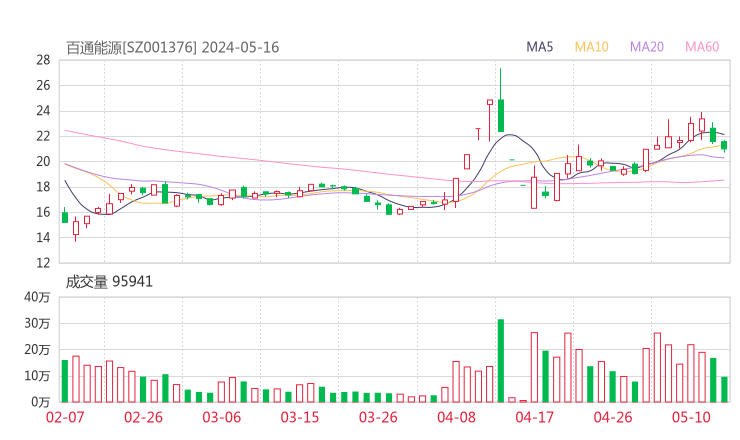Click the price axis value 20
This screenshot has height=440, width=740.
pyautogui.click(x=43, y=161)
